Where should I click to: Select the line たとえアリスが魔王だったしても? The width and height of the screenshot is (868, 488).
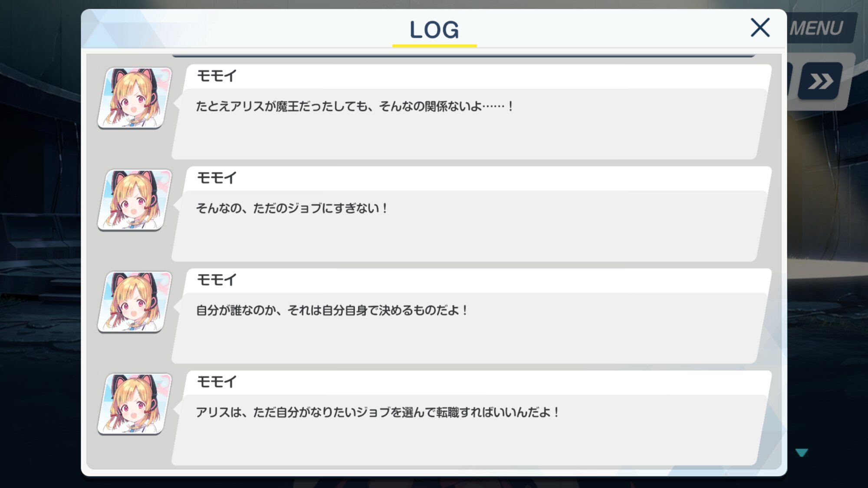355,106
